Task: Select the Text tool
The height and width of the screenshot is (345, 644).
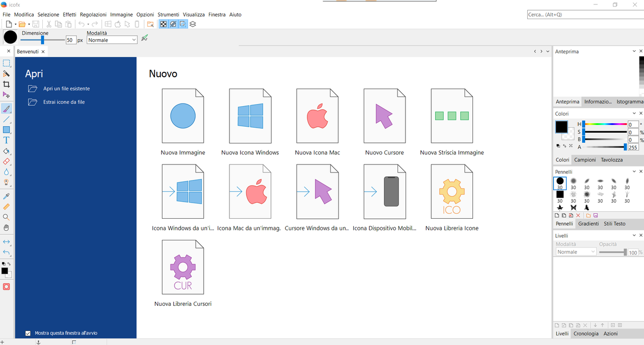Action: (x=7, y=140)
